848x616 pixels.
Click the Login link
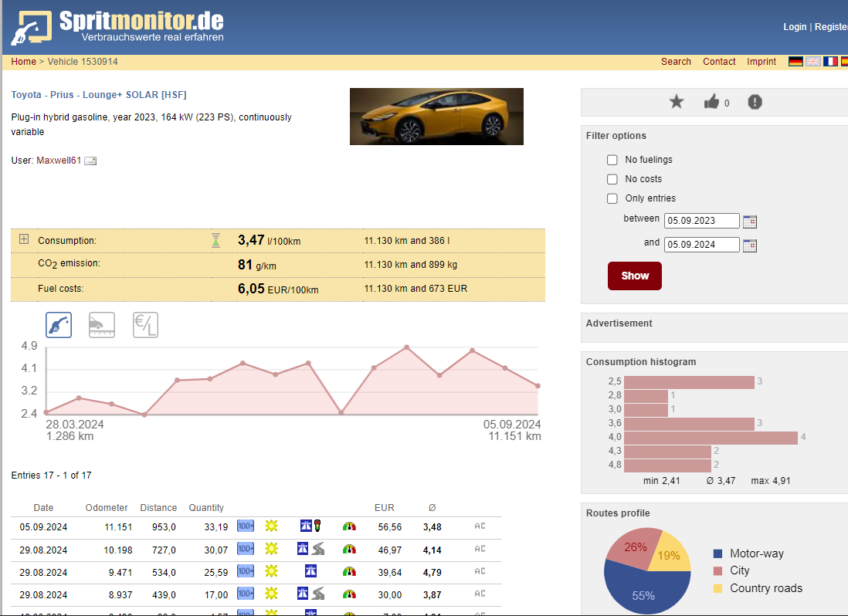[x=795, y=26]
